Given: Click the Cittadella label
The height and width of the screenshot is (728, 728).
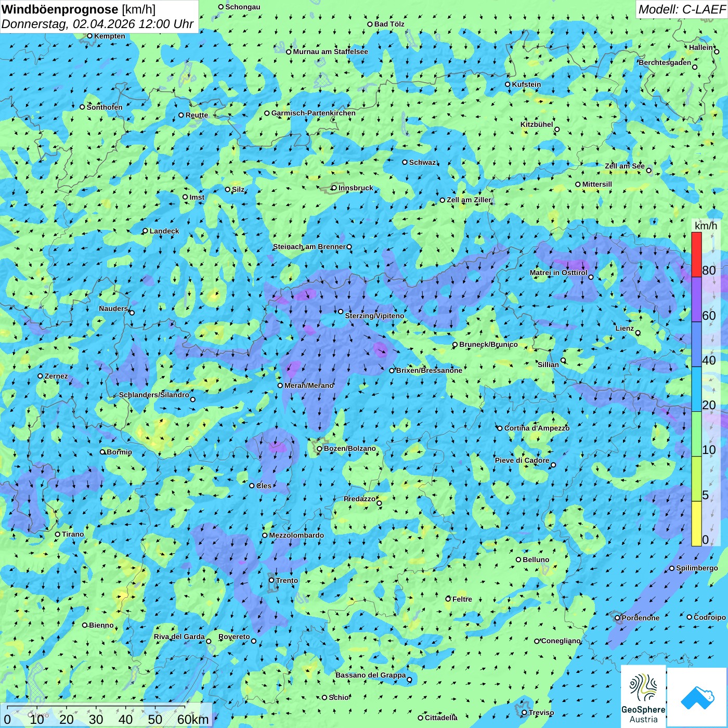Looking at the screenshot, I should 441,718.
